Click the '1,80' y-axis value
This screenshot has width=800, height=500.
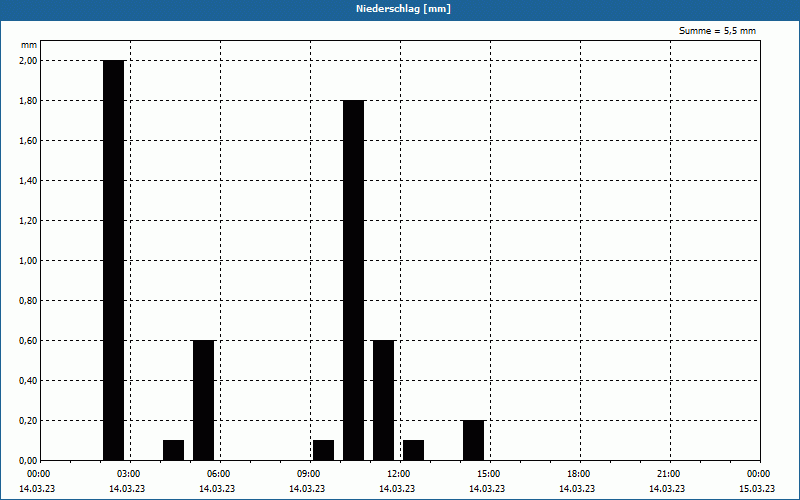pyautogui.click(x=28, y=101)
